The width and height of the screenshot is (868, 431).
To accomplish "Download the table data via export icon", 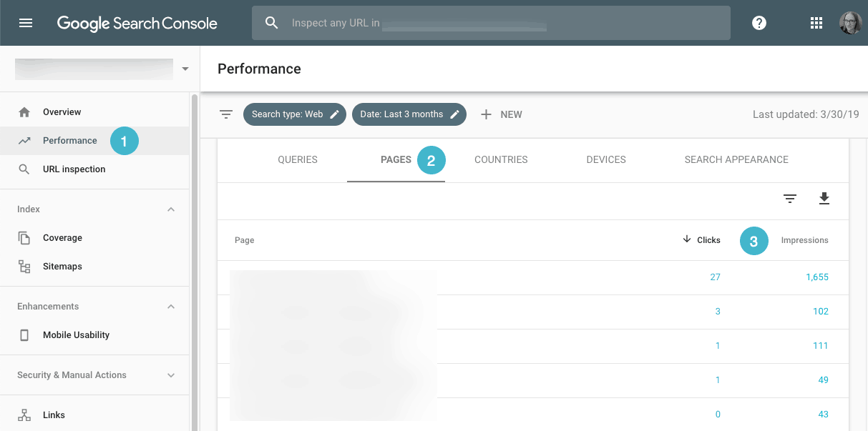I will [824, 199].
